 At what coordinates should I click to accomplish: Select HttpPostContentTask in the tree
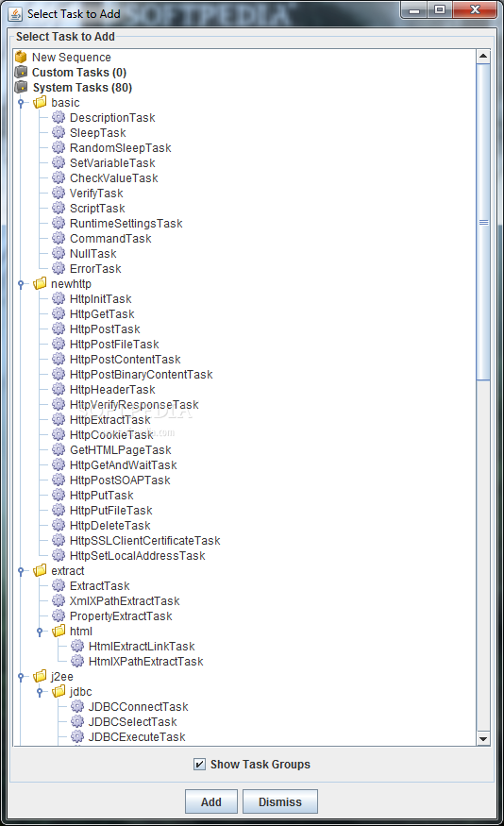tap(125, 360)
